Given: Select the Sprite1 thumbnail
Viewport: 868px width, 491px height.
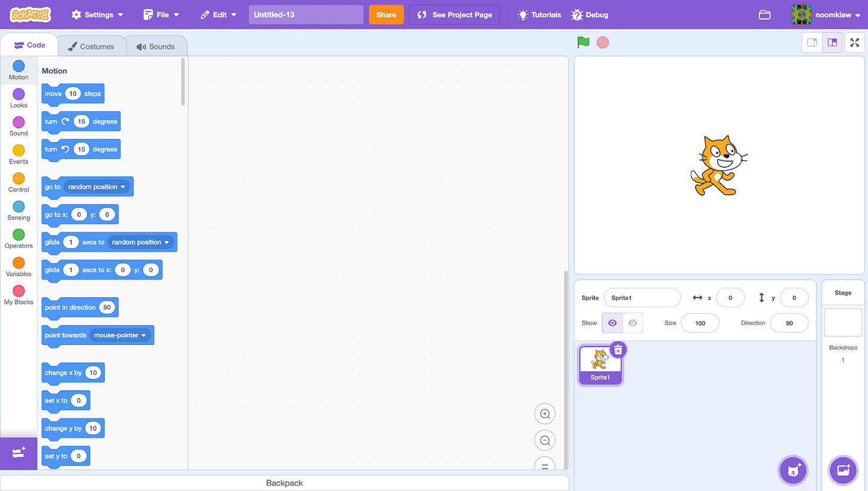Looking at the screenshot, I should 600,365.
